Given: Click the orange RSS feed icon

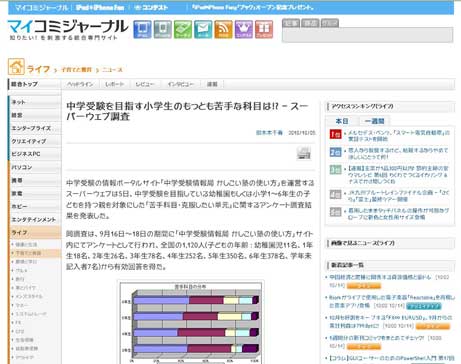Looking at the screenshot, I should [223, 29].
